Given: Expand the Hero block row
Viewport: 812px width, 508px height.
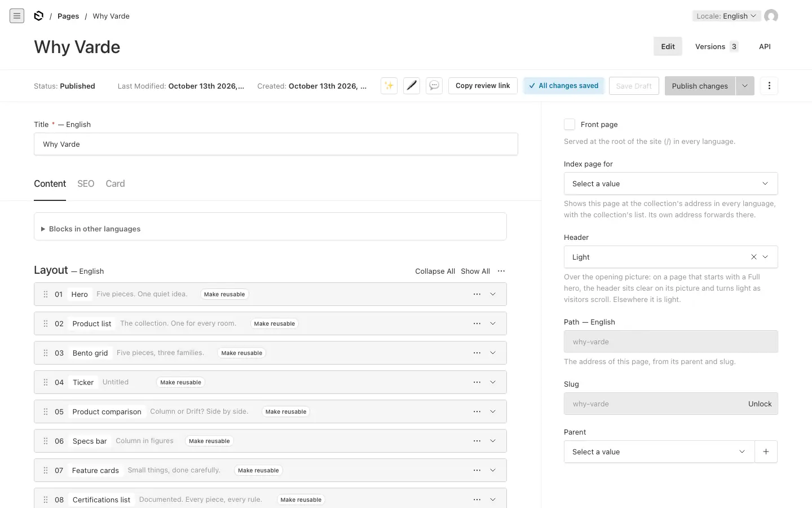Looking at the screenshot, I should click(x=493, y=294).
